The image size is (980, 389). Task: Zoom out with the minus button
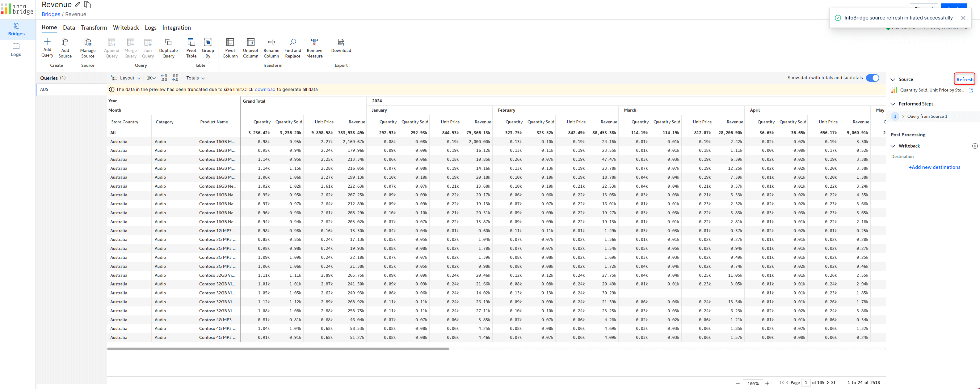pos(738,383)
